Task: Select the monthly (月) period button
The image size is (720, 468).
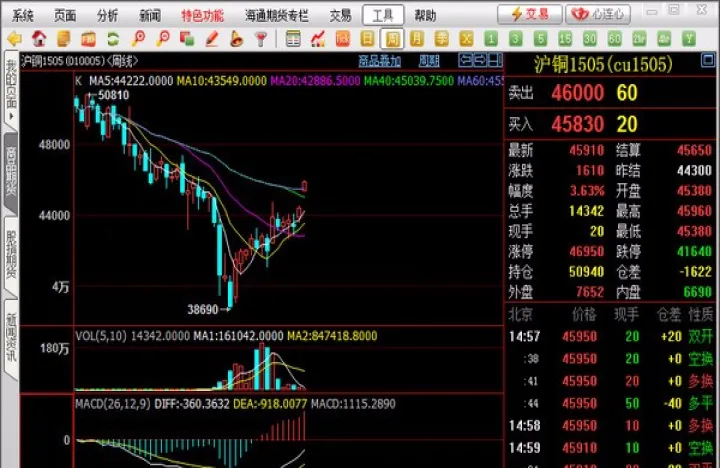Action: [x=418, y=39]
